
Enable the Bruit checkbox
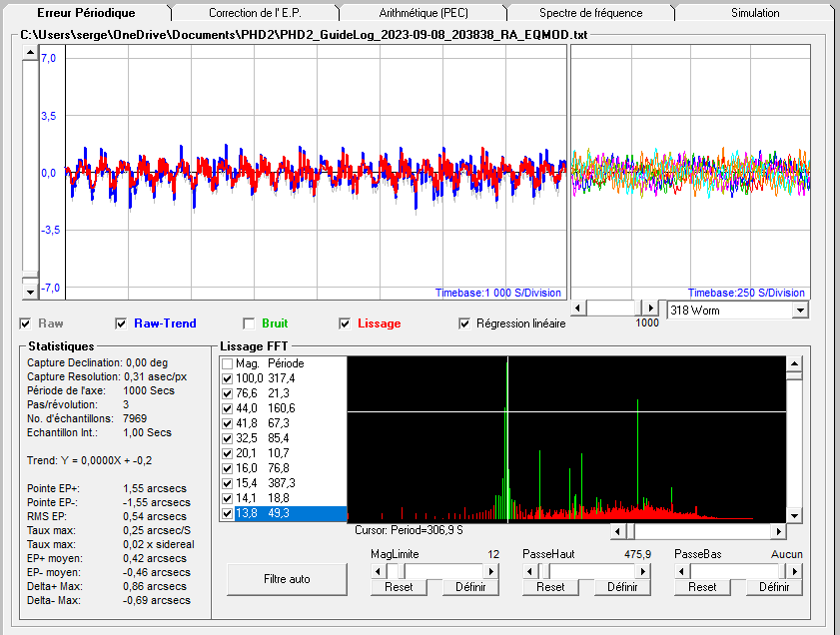(250, 323)
